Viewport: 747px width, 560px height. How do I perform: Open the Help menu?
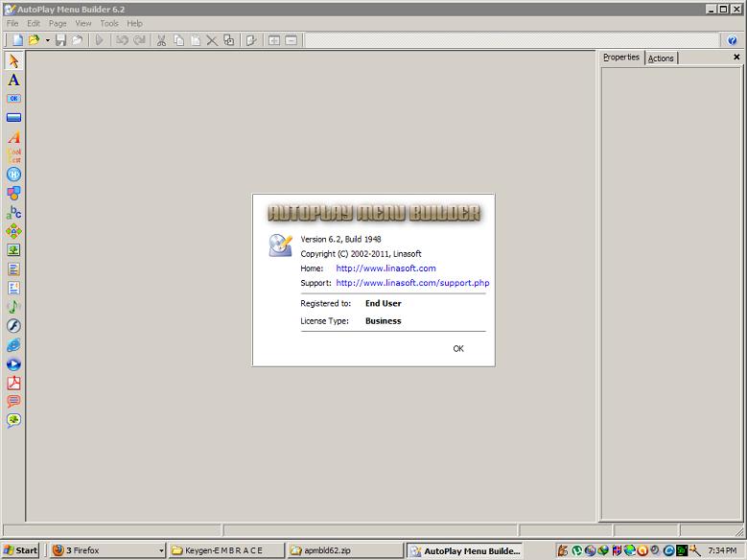[134, 23]
